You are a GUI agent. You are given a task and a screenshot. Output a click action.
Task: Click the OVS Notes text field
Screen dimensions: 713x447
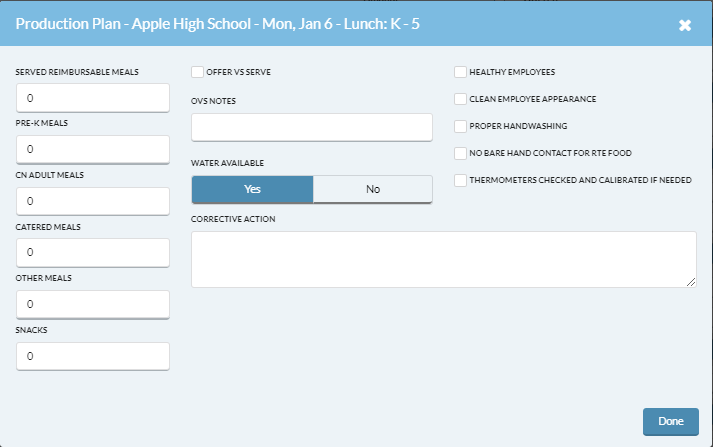pos(311,127)
